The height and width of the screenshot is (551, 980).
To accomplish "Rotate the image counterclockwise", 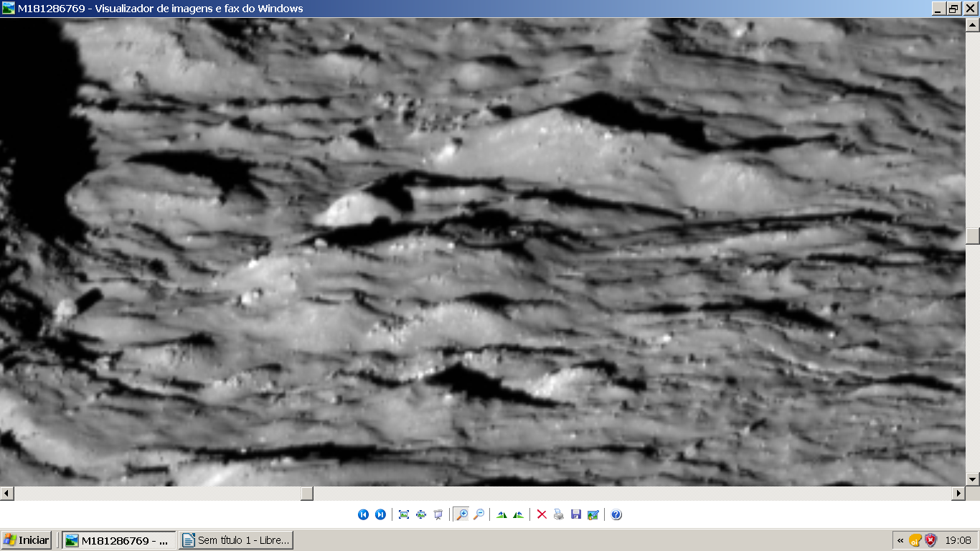I will click(x=519, y=514).
